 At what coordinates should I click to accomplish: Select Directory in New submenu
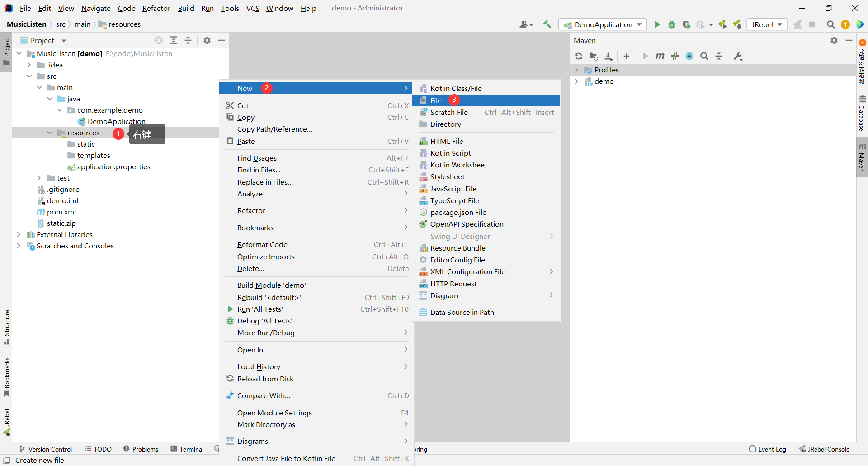(486, 124)
